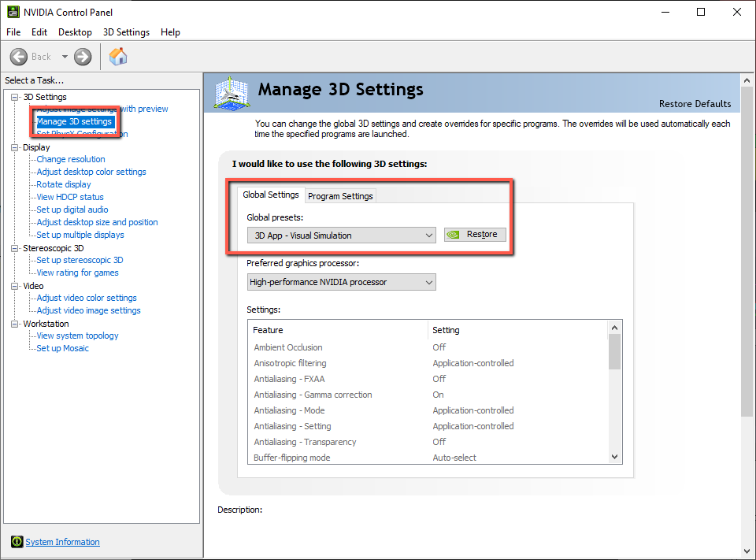Open Change resolution task
This screenshot has height=560, width=756.
coord(71,159)
